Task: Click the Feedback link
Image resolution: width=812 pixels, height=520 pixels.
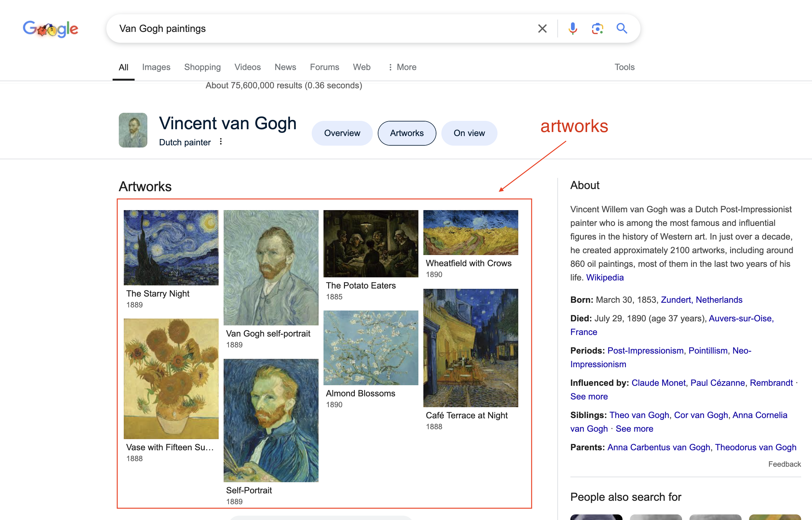Action: click(x=784, y=464)
